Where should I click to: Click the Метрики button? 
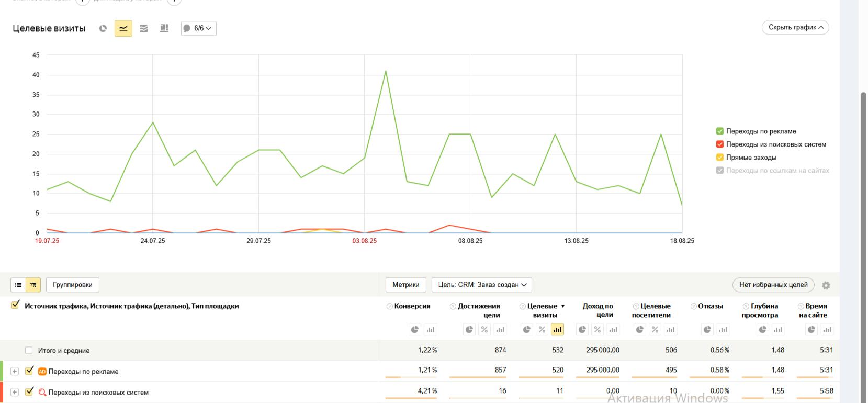tap(406, 285)
